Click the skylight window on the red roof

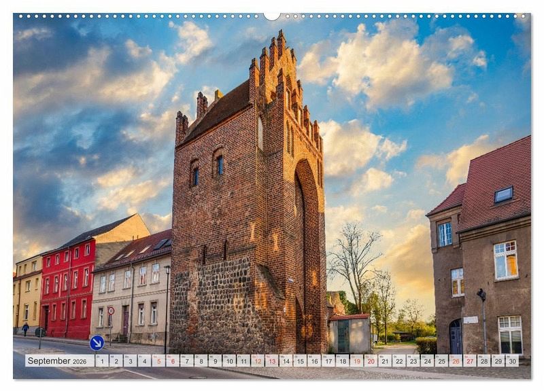point(503,195)
